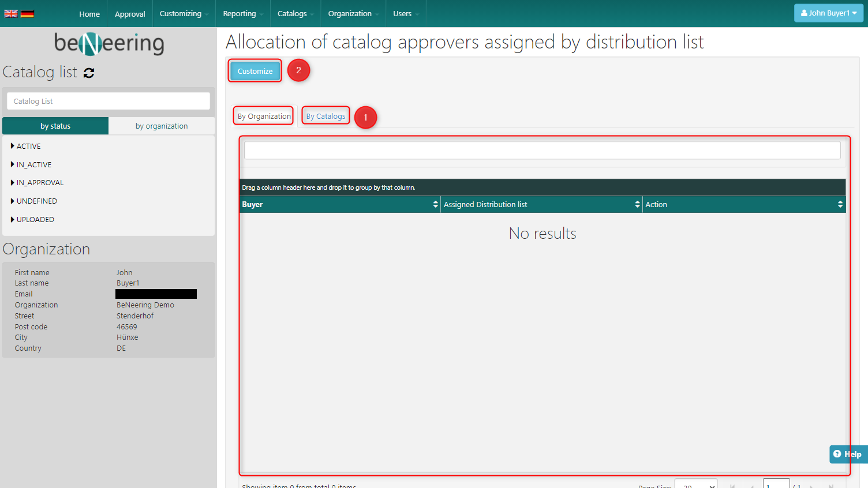Switch language to English flag
868x488 pixels.
pos(11,14)
